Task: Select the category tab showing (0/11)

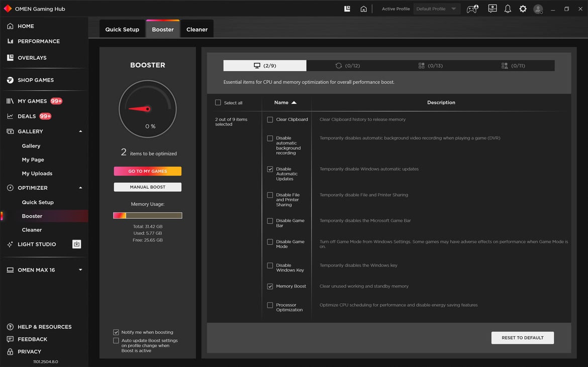Action: click(513, 66)
